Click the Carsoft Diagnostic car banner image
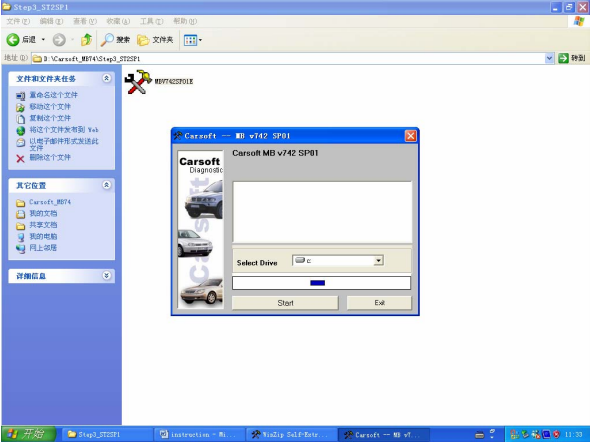590x442 pixels. point(201,229)
